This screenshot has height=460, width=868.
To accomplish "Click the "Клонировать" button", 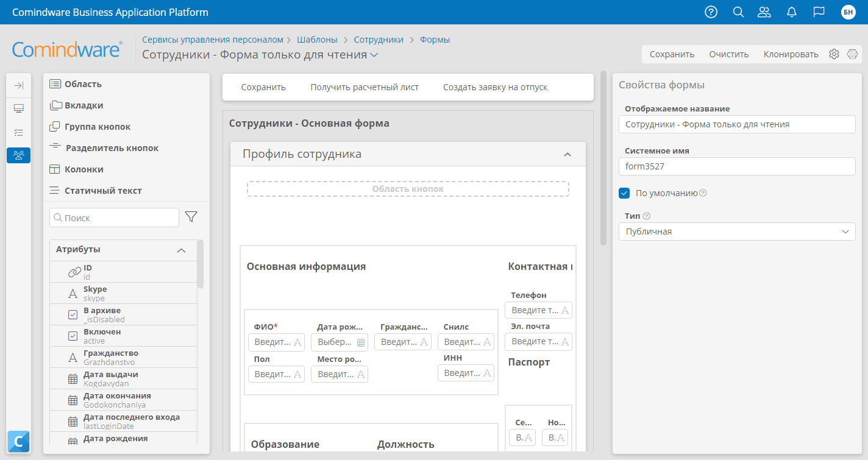I will pos(791,54).
